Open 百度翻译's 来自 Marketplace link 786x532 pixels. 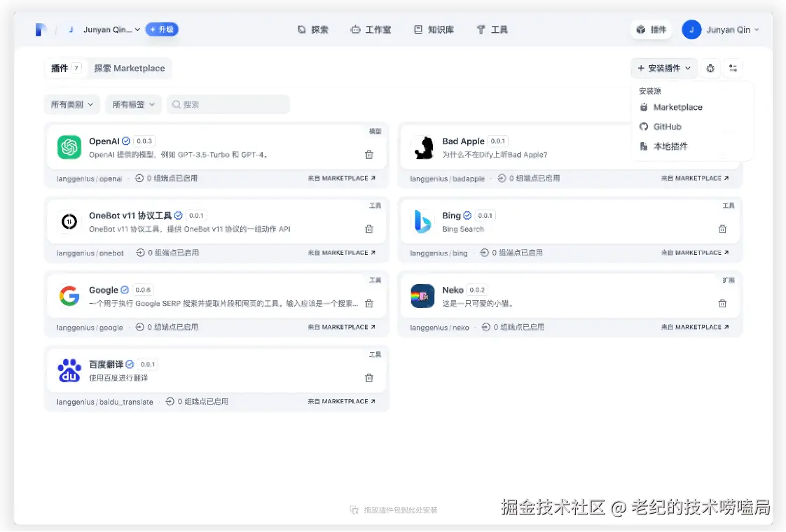point(341,401)
